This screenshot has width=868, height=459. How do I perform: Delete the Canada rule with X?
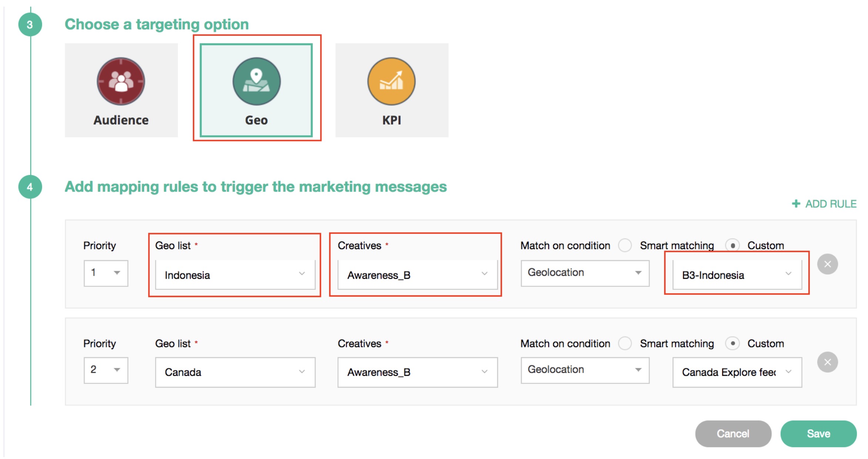(x=827, y=362)
